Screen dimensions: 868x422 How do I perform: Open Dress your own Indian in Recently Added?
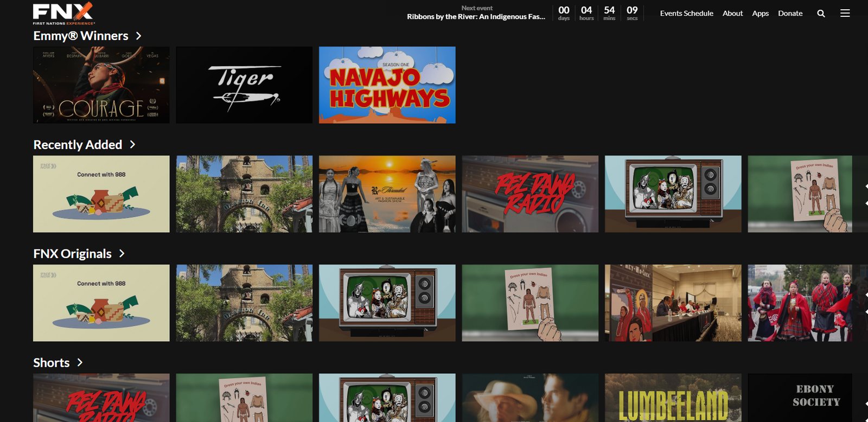tap(800, 194)
